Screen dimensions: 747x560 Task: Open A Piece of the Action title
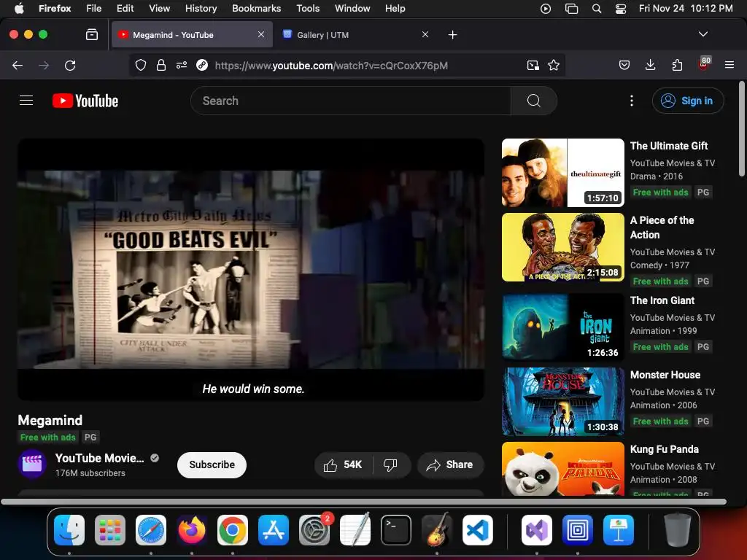pyautogui.click(x=662, y=227)
